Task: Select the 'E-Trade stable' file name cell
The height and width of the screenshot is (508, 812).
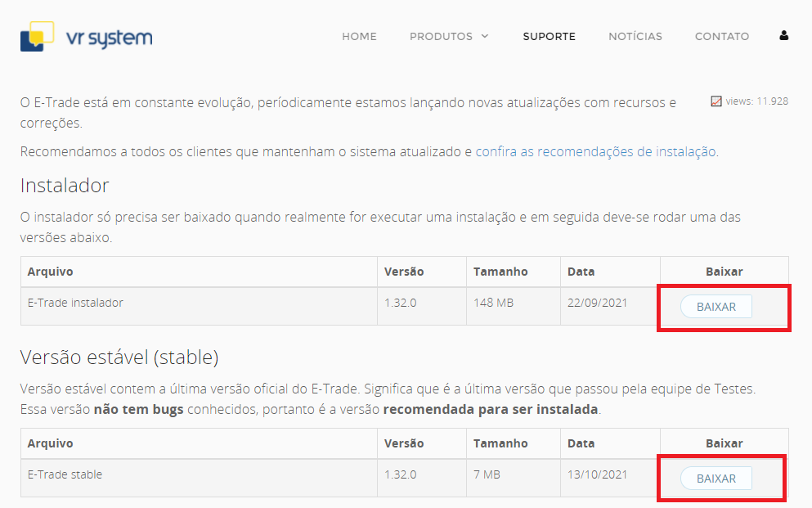Action: pos(199,479)
